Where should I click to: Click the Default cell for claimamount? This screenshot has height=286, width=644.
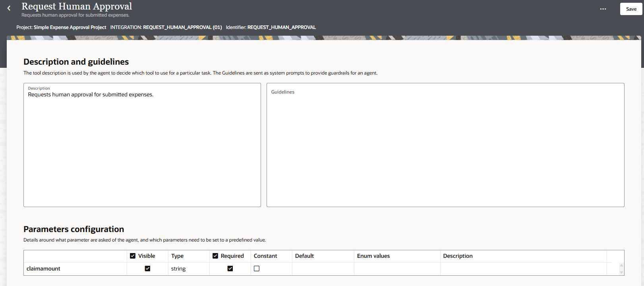point(323,269)
